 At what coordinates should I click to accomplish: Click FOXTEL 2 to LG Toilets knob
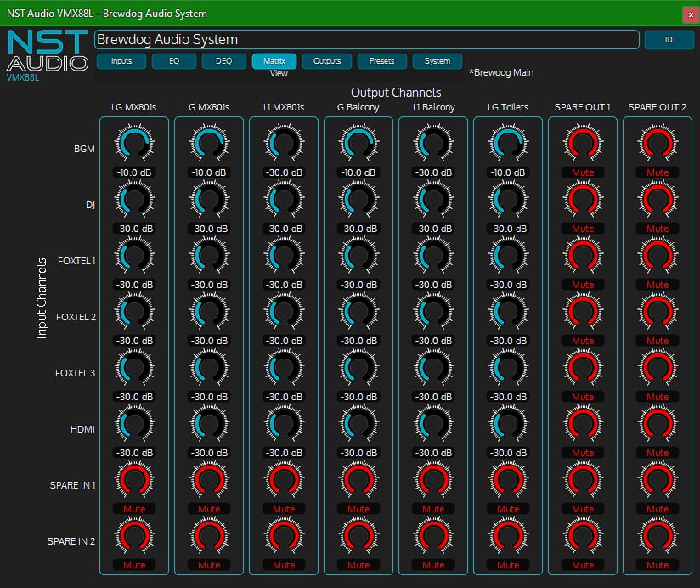(x=508, y=312)
